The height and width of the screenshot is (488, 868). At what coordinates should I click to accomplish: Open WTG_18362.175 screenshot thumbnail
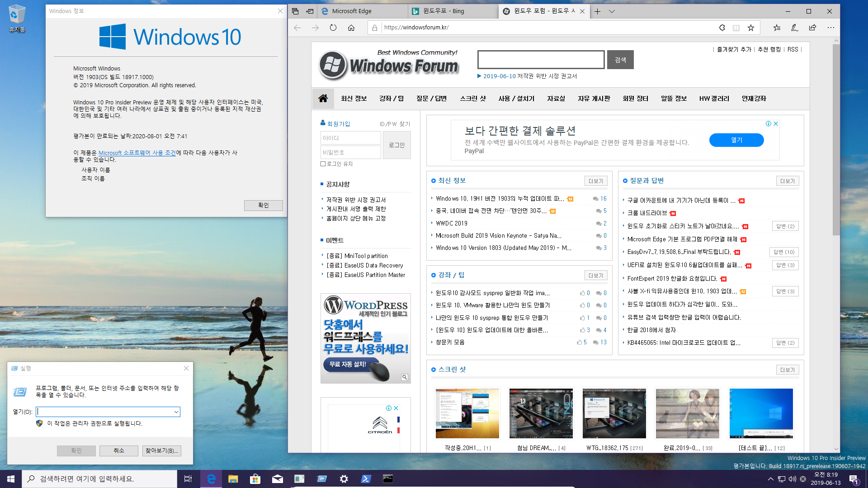614,413
